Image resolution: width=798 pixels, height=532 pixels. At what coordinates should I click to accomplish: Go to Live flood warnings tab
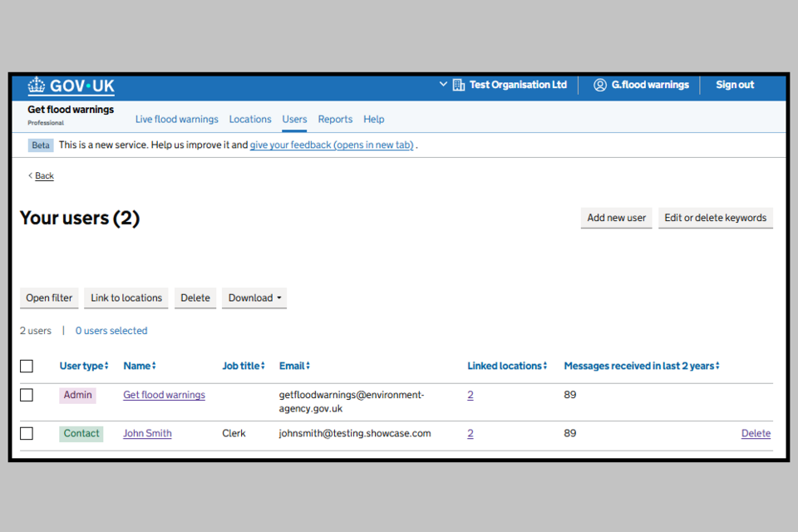click(x=176, y=119)
